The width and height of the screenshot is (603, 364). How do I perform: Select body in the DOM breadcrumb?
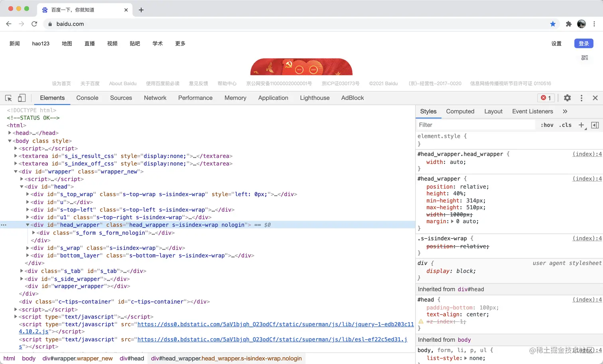[29, 358]
